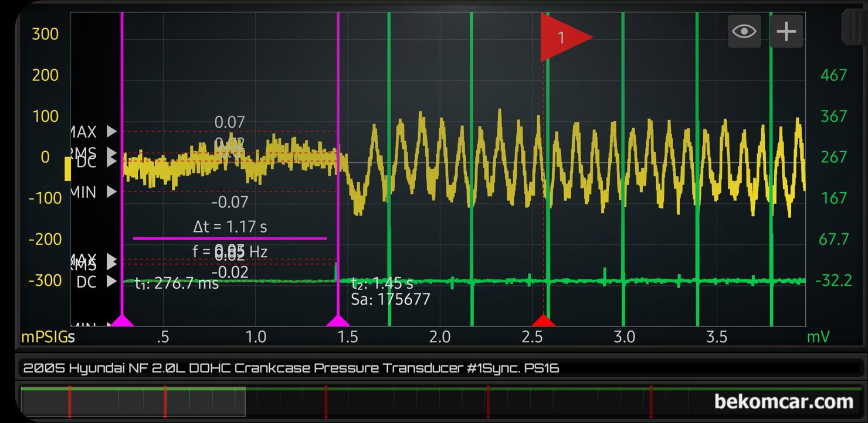Click the plus button to add a channel
Screen dimensions: 868x423
coord(786,31)
